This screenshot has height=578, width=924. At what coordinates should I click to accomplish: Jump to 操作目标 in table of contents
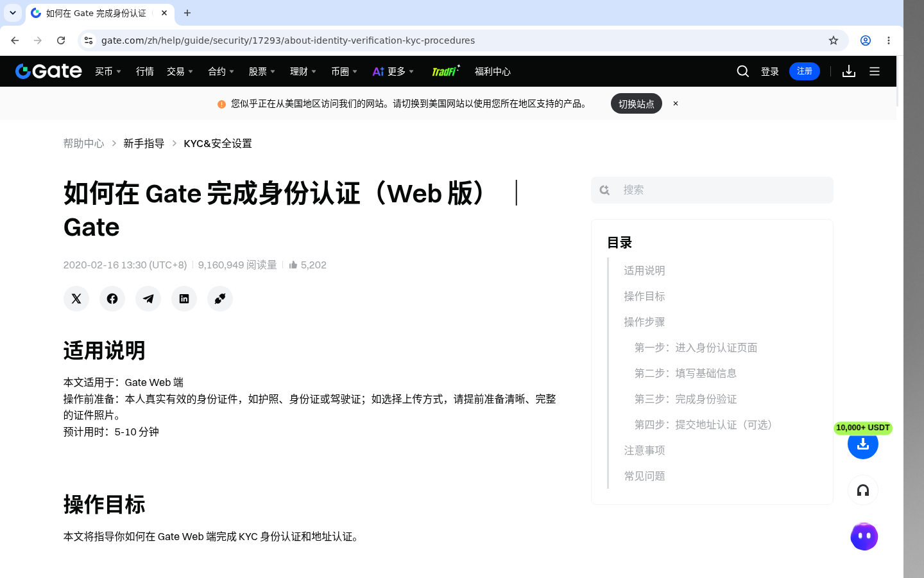[644, 296]
